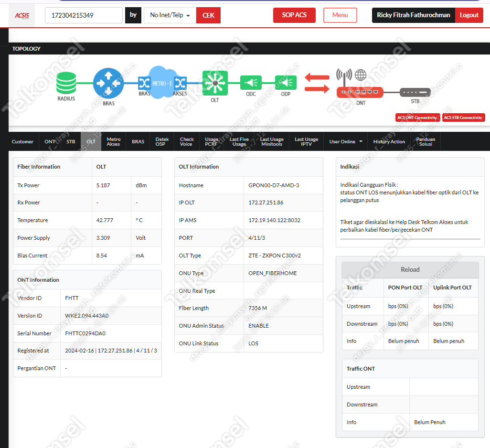Open the Last Five Usage tab
The width and height of the screenshot is (490, 448).
(x=239, y=141)
